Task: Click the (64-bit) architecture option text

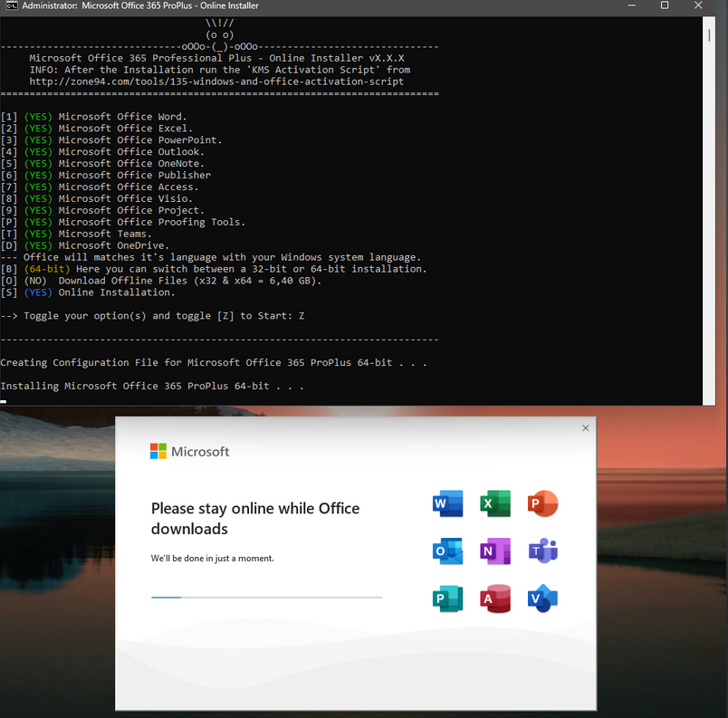Action: (x=47, y=269)
